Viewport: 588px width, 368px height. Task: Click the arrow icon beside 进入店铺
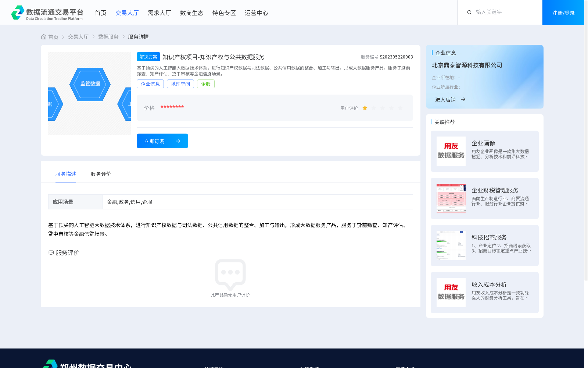(463, 99)
